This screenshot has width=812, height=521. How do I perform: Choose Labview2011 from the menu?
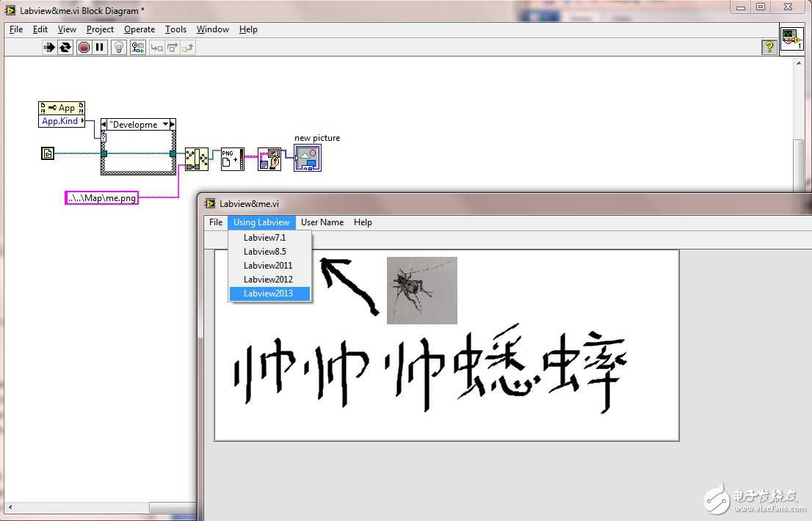coord(269,266)
